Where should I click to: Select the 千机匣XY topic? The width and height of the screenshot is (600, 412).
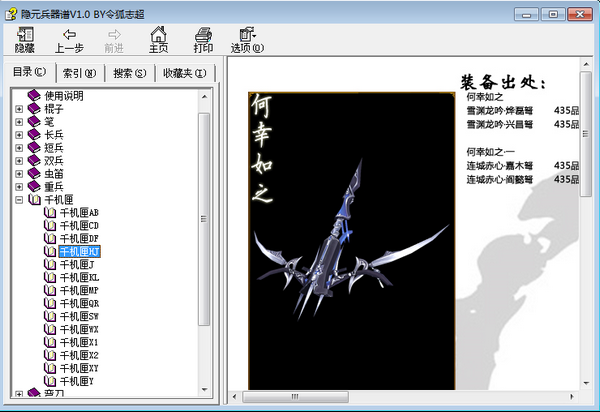click(79, 369)
